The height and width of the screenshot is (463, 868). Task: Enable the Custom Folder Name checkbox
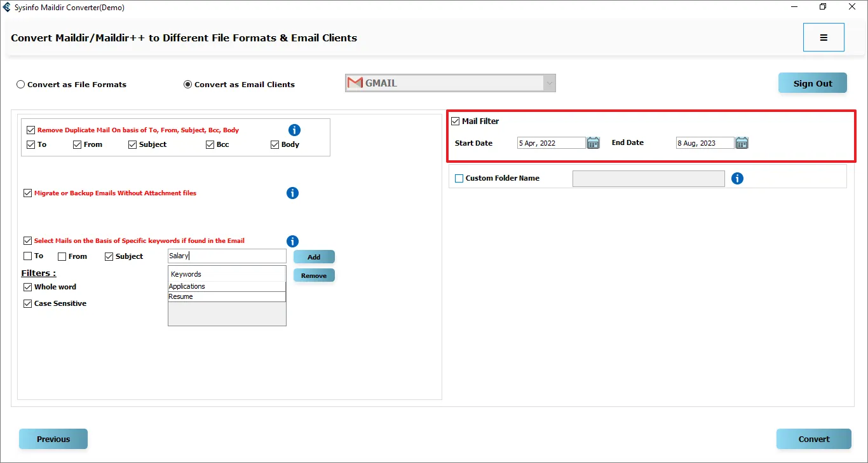pyautogui.click(x=459, y=179)
